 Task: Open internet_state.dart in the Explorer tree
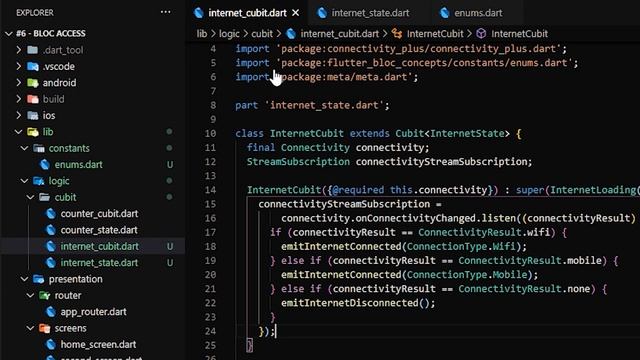(99, 262)
